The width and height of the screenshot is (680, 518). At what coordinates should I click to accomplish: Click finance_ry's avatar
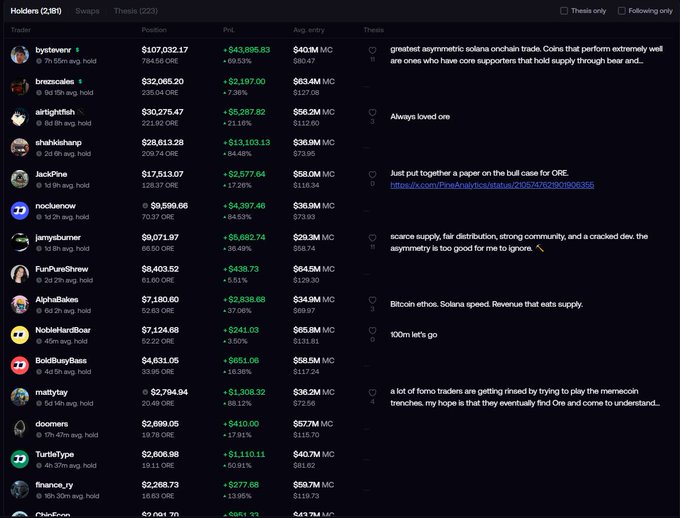click(x=20, y=489)
